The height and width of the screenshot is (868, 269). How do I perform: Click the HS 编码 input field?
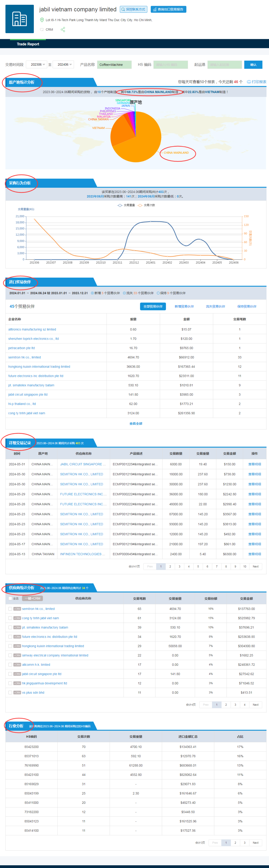(x=170, y=65)
